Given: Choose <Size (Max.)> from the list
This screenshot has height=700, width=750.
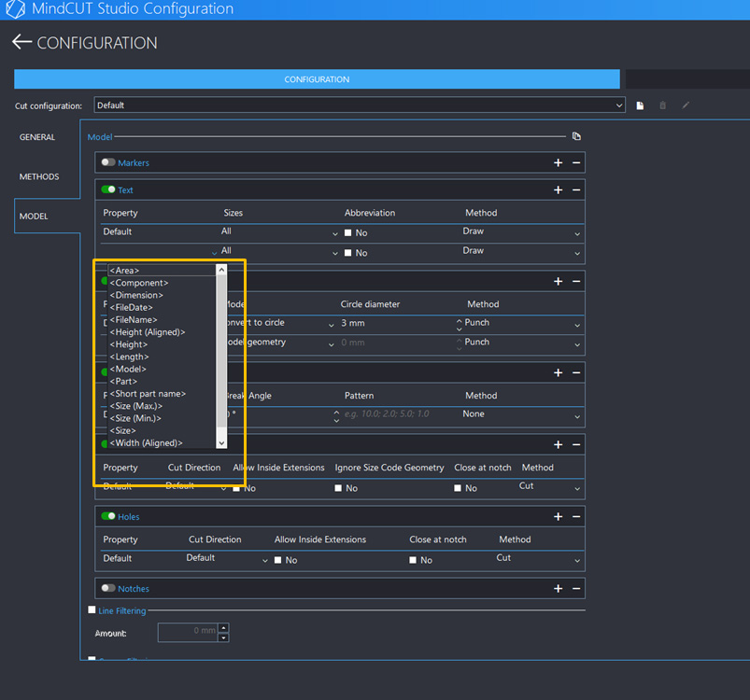Looking at the screenshot, I should point(163,406).
